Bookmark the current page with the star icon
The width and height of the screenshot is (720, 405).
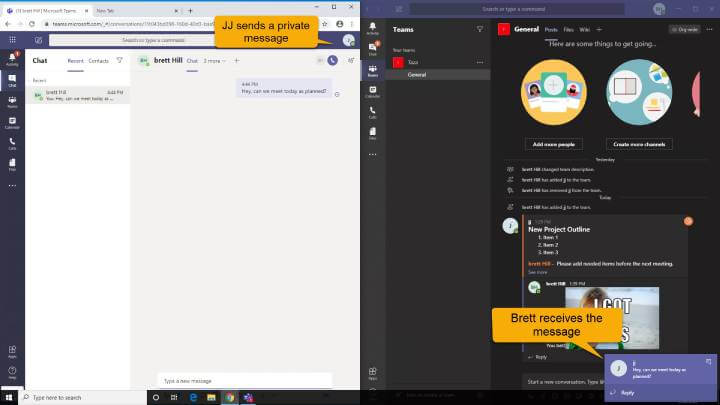tap(325, 24)
